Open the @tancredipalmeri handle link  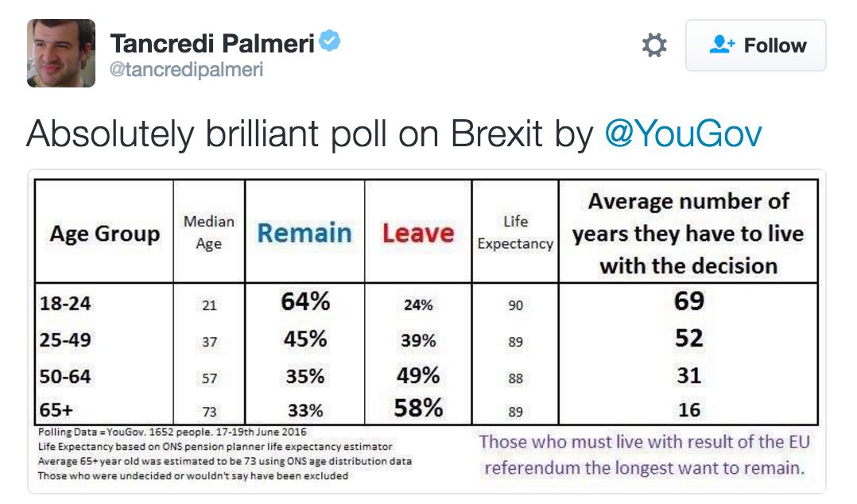(x=186, y=70)
